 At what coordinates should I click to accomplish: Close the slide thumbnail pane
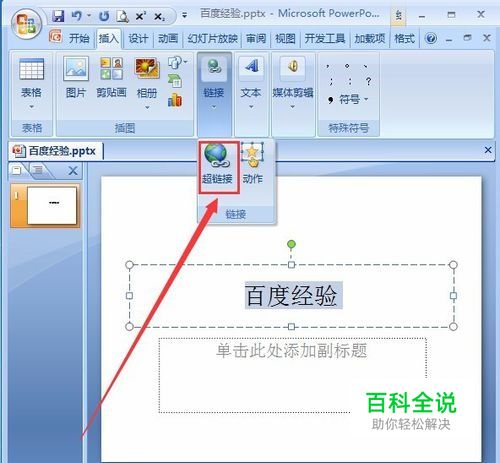point(73,171)
